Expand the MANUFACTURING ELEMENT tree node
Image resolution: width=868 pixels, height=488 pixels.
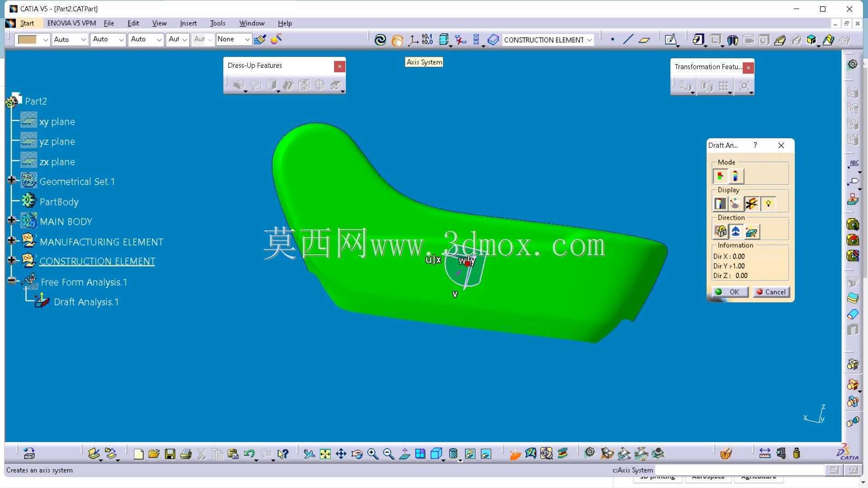12,240
